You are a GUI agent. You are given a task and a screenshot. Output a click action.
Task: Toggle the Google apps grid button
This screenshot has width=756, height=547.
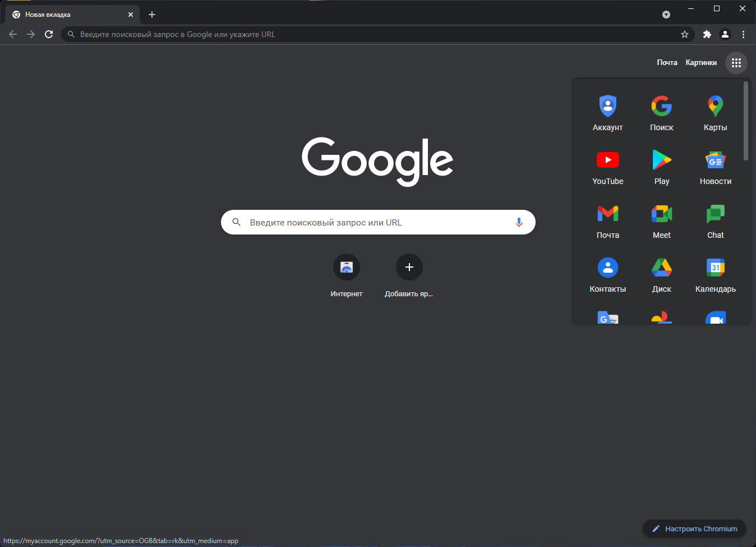coord(736,63)
